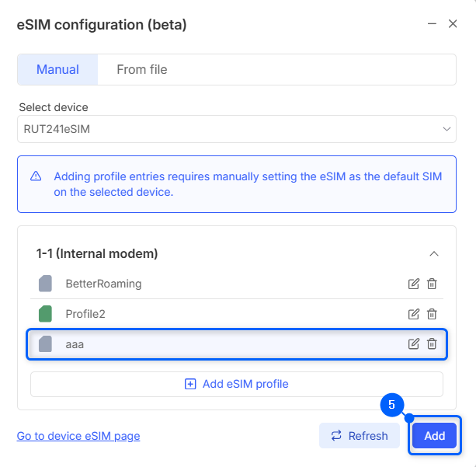
Task: Switch to the From file tab
Action: pyautogui.click(x=142, y=69)
